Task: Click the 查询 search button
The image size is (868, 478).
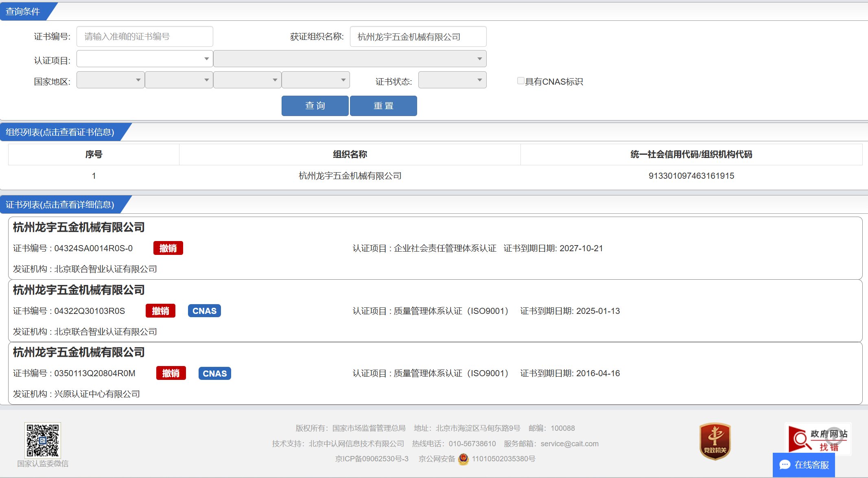Action: (315, 106)
